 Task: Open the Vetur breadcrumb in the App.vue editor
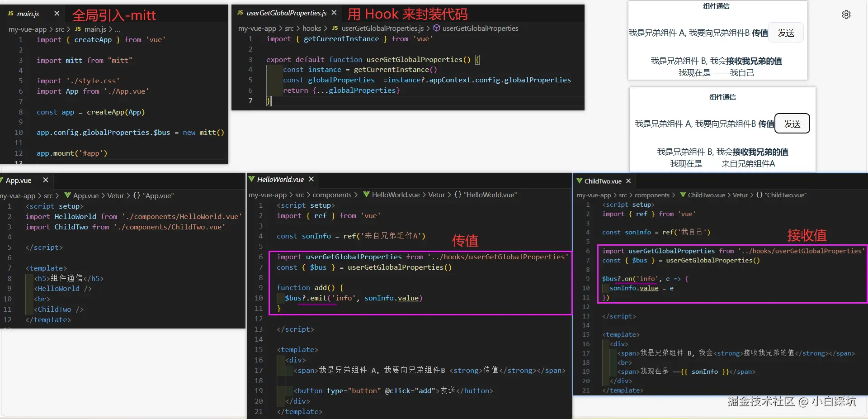click(x=115, y=195)
